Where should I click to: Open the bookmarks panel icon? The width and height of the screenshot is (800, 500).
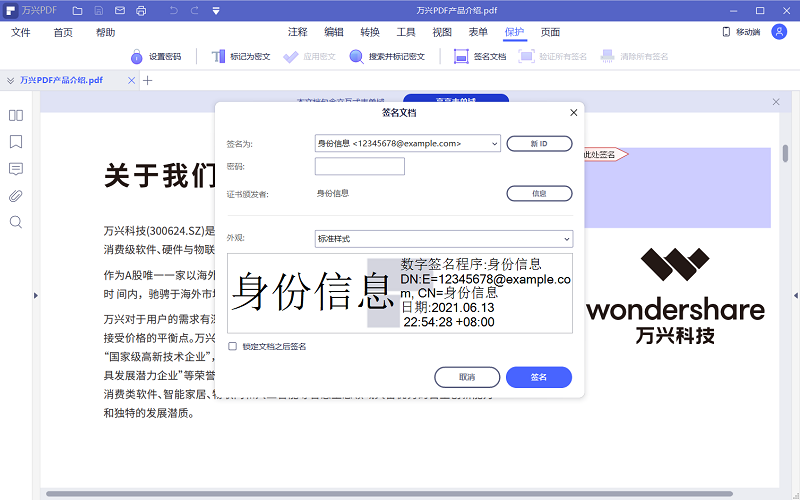pos(16,141)
